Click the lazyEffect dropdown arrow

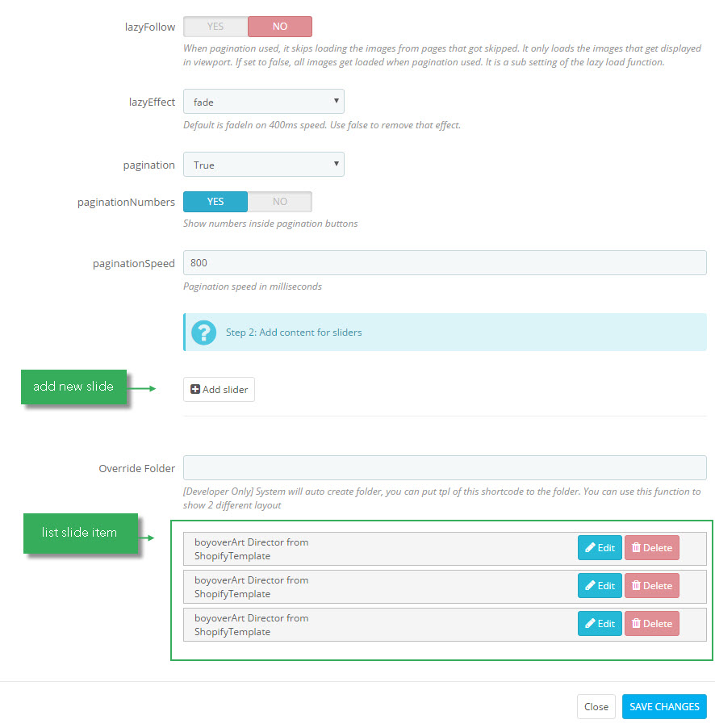click(337, 101)
